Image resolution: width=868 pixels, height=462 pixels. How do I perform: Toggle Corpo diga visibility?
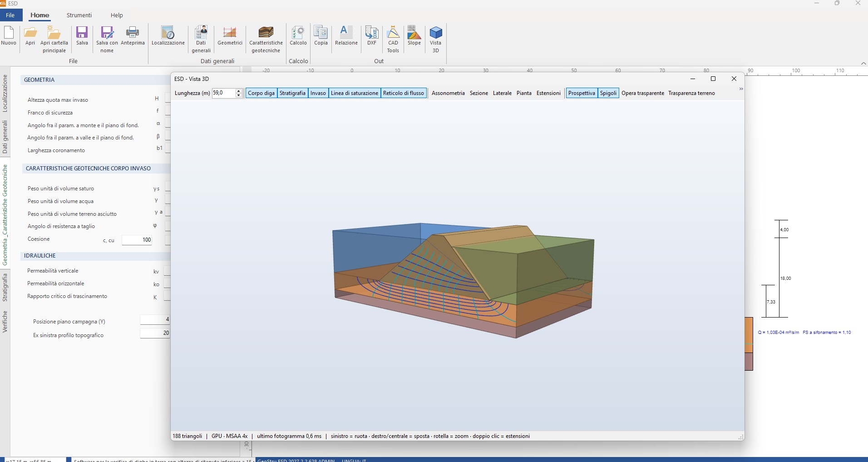coord(261,93)
